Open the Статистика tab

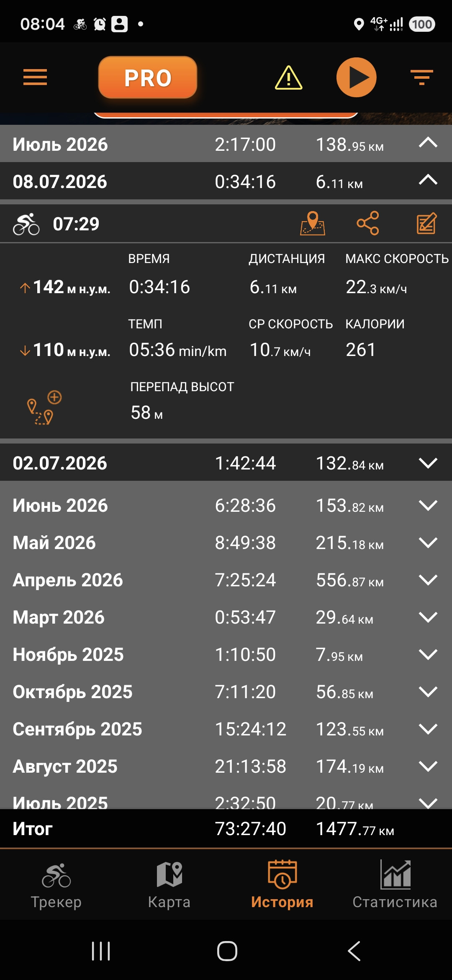[395, 885]
